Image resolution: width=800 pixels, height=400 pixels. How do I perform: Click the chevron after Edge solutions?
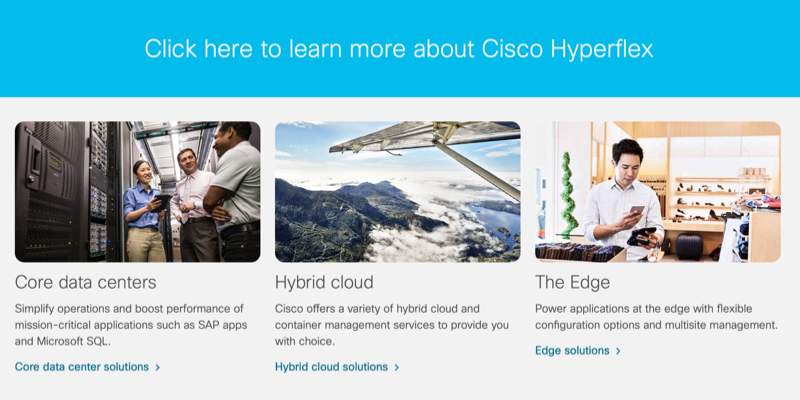click(618, 351)
